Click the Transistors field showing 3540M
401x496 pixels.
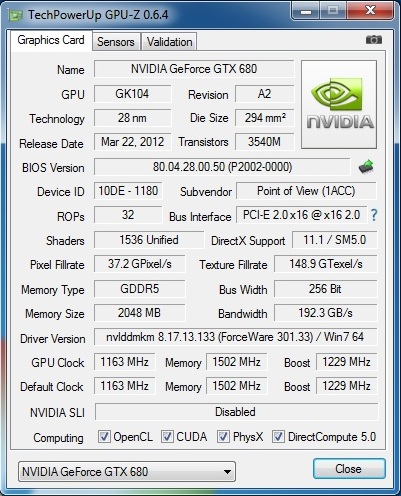tap(265, 142)
